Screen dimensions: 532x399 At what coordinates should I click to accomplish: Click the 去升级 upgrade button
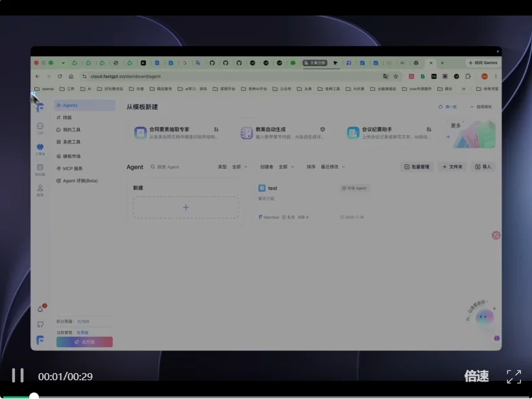click(x=84, y=342)
